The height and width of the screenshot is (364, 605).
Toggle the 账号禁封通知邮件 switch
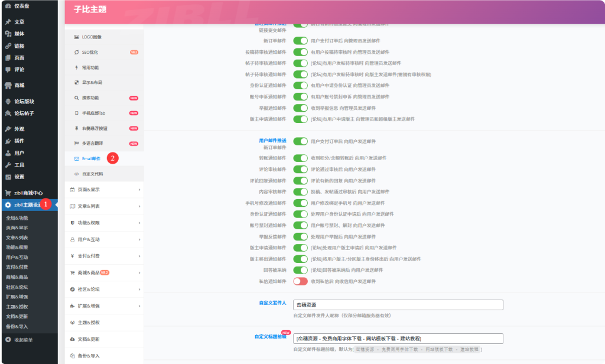click(x=300, y=225)
